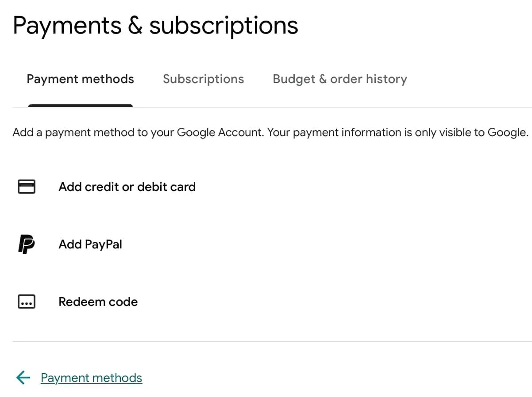
Task: Click the arrow before the Payment methods link
Action: pyautogui.click(x=23, y=378)
